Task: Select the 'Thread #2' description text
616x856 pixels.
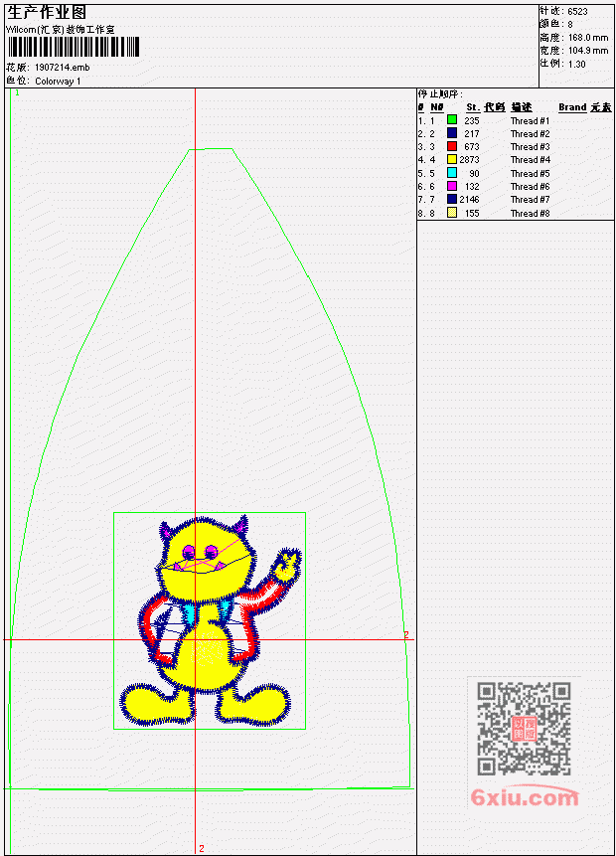Action: [530, 134]
